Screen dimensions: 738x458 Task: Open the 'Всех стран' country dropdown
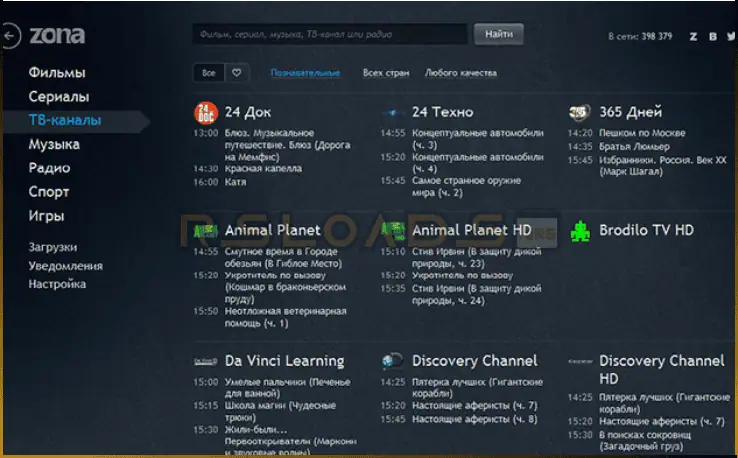point(384,73)
